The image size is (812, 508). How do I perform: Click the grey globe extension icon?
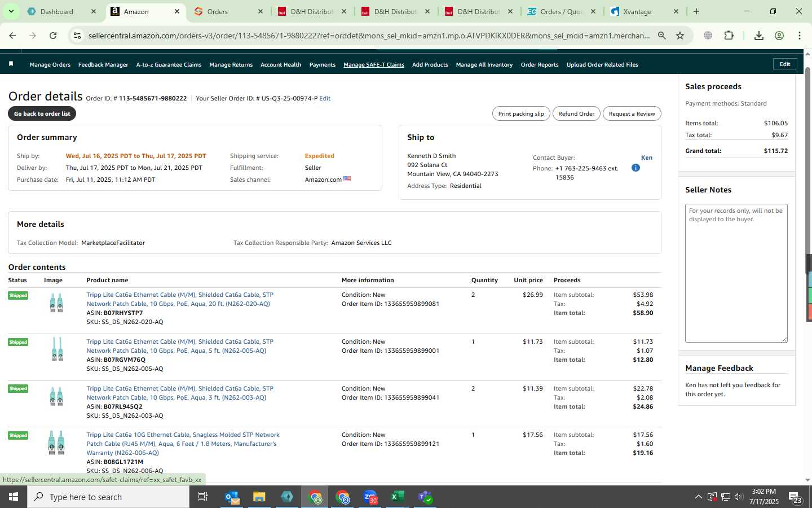(708, 36)
